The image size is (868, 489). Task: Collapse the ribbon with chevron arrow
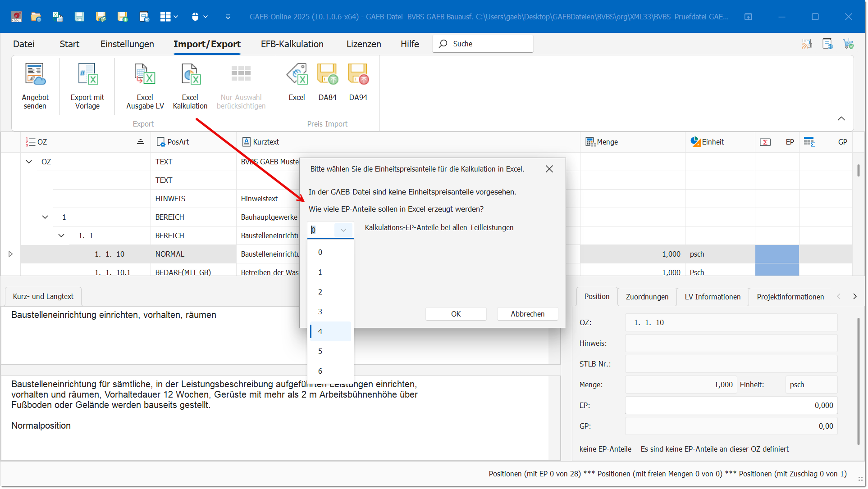[x=841, y=118]
